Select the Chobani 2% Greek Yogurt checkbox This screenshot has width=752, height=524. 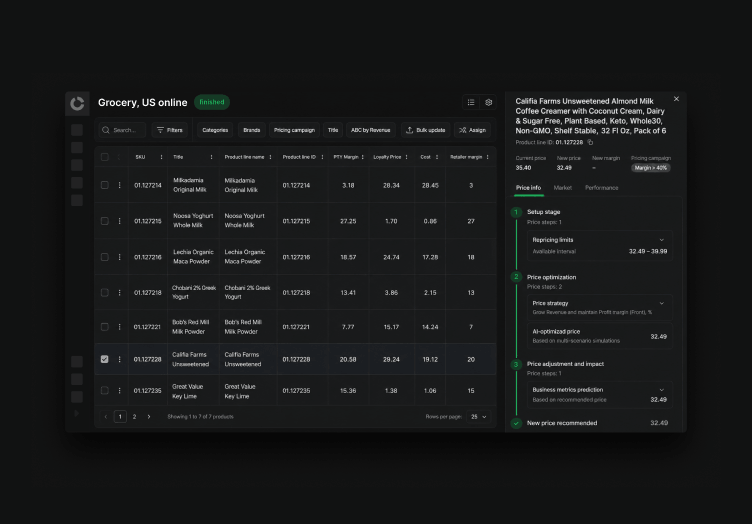tap(105, 292)
